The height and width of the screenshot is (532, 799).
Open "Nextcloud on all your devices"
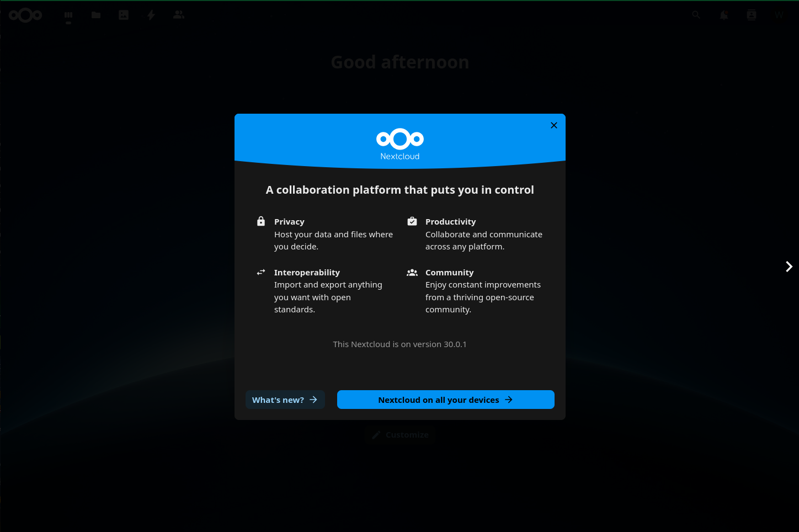click(x=445, y=400)
